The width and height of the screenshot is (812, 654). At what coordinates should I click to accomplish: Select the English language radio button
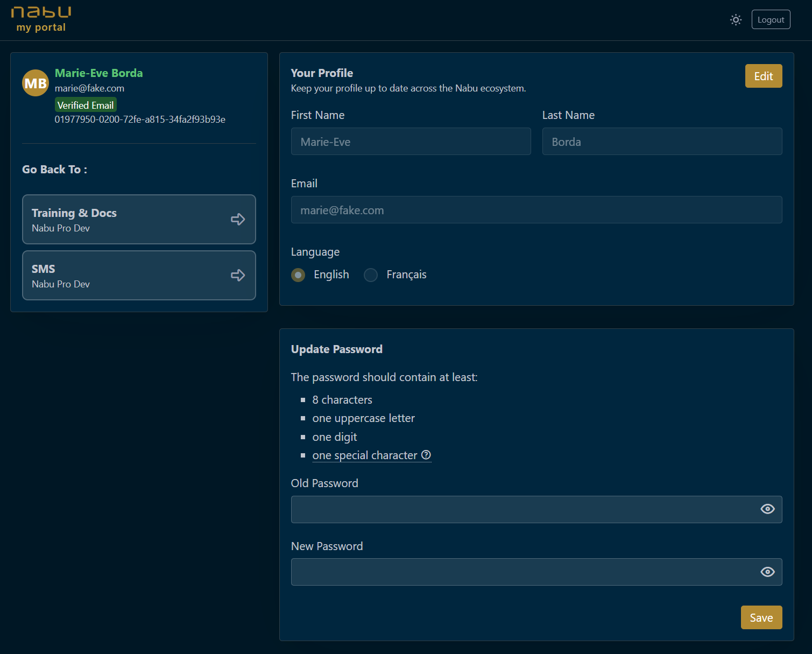pyautogui.click(x=298, y=275)
